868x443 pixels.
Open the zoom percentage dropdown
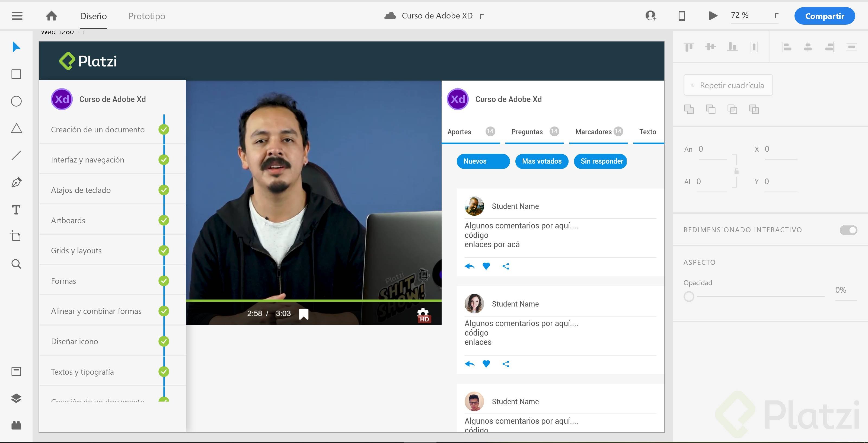click(x=776, y=15)
